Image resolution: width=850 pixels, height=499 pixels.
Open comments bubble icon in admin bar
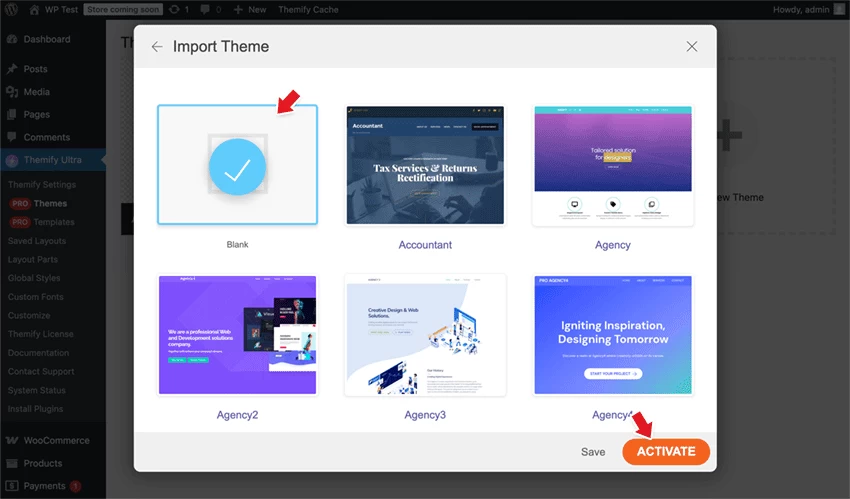click(x=205, y=9)
